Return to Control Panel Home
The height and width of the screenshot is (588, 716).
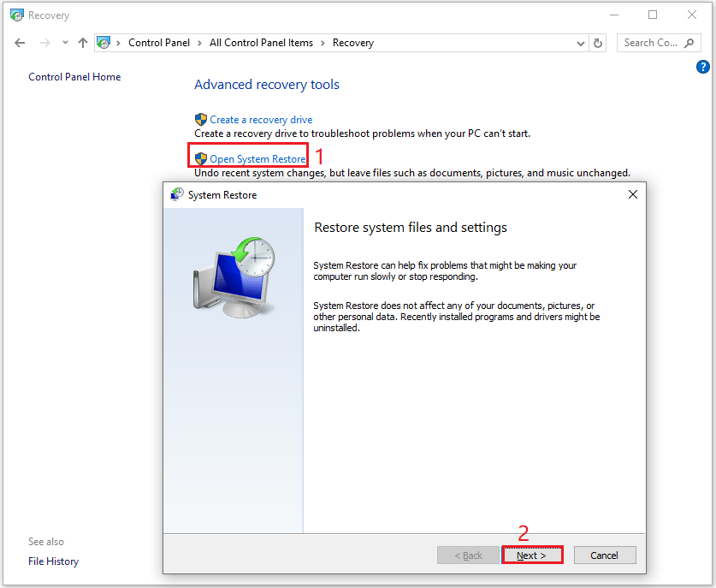click(x=74, y=76)
